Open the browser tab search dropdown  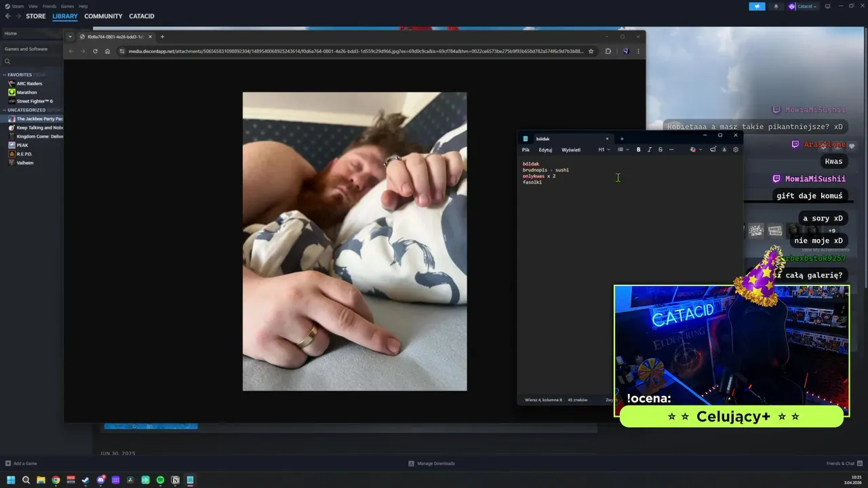70,37
